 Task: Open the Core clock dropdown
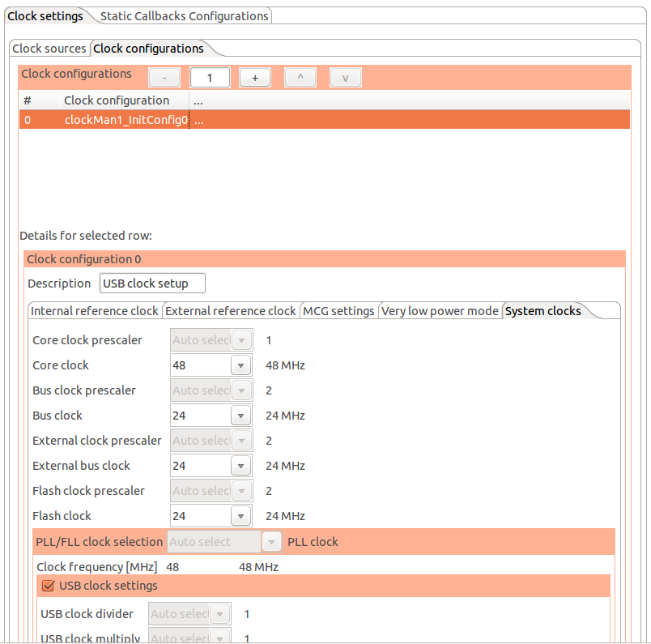tap(240, 365)
